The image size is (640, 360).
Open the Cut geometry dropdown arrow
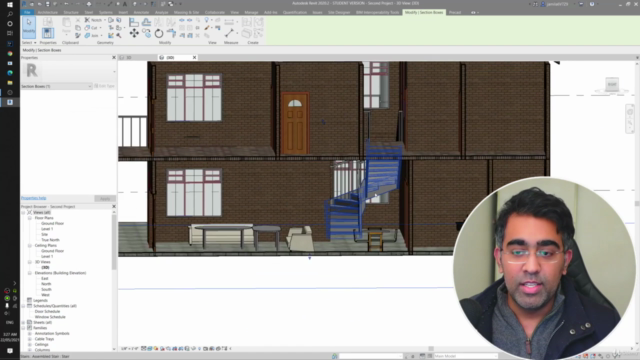coord(101,28)
